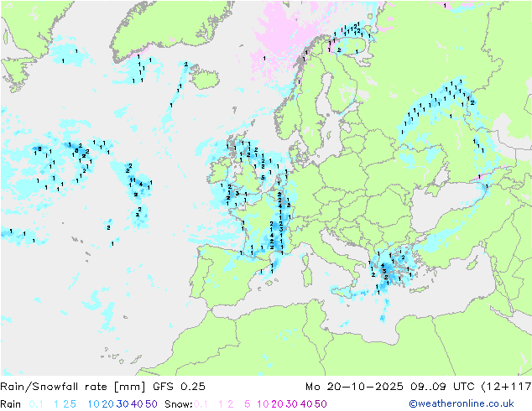
Task: Click the 'Snow:' legend label
Action: pyautogui.click(x=179, y=404)
